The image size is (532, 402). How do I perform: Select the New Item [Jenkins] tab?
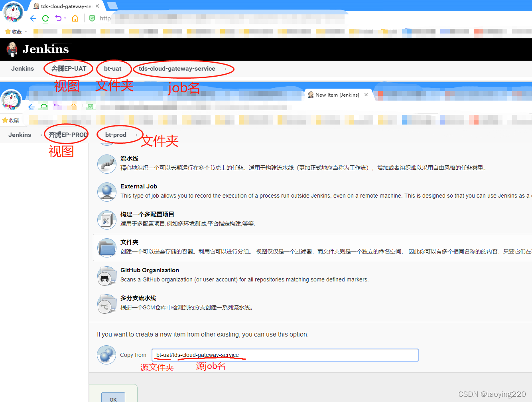coord(337,95)
